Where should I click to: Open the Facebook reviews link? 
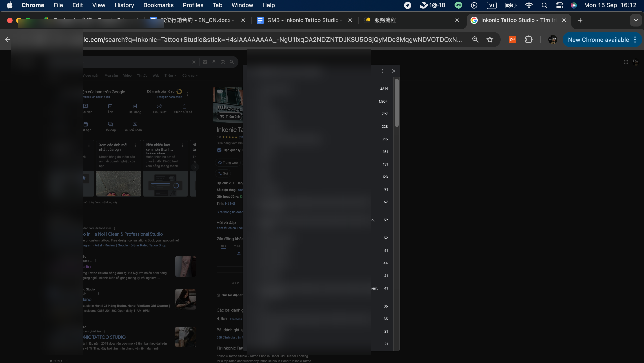point(236,319)
